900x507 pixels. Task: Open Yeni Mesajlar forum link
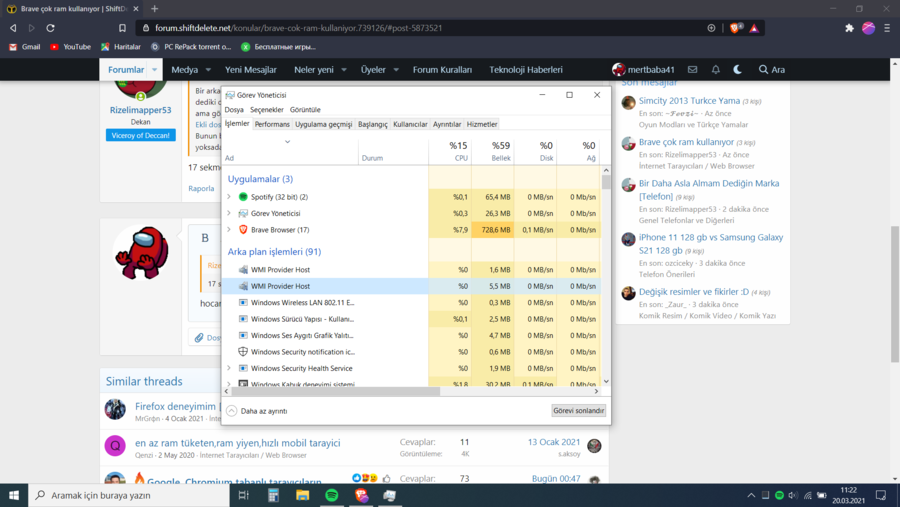(x=251, y=69)
